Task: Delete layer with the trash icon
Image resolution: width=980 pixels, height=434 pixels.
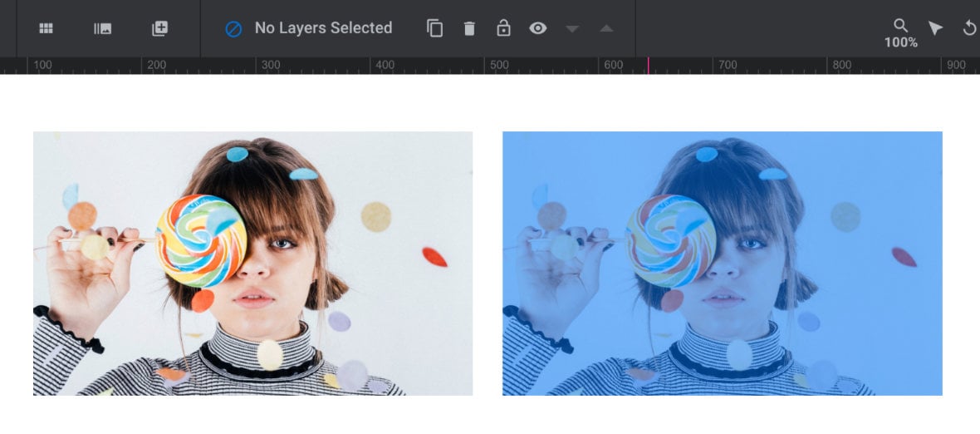Action: coord(469,29)
